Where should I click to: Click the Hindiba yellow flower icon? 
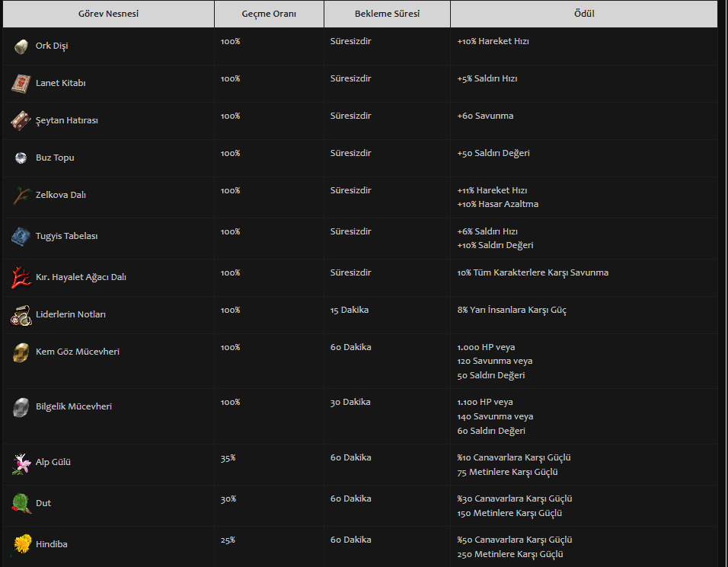(22, 544)
